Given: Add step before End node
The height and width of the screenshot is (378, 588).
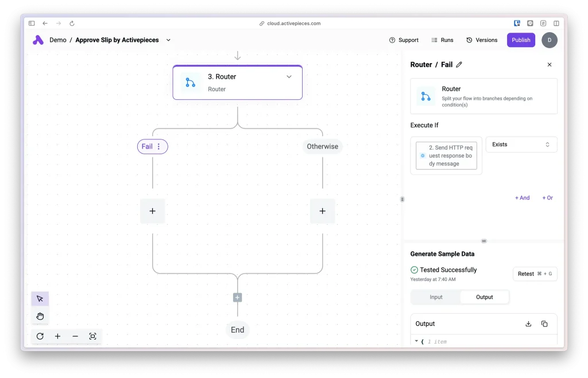Looking at the screenshot, I should [x=237, y=298].
